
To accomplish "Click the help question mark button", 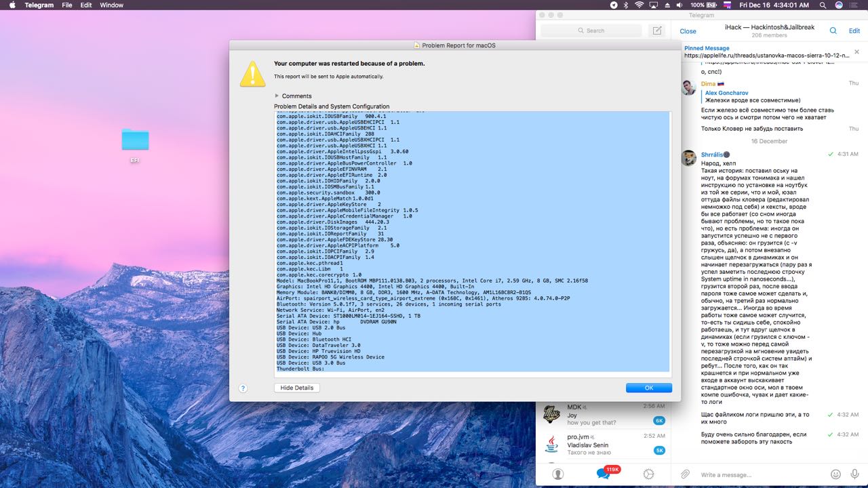I will pyautogui.click(x=243, y=388).
